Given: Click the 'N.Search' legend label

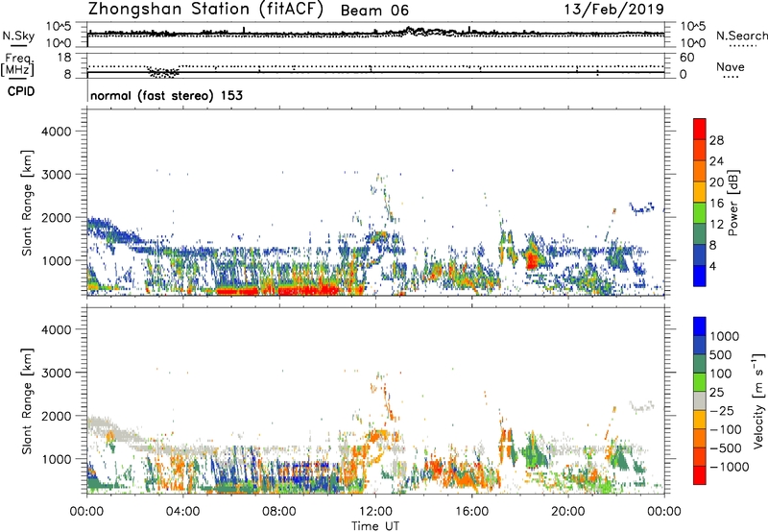Looking at the screenshot, I should pos(741,36).
